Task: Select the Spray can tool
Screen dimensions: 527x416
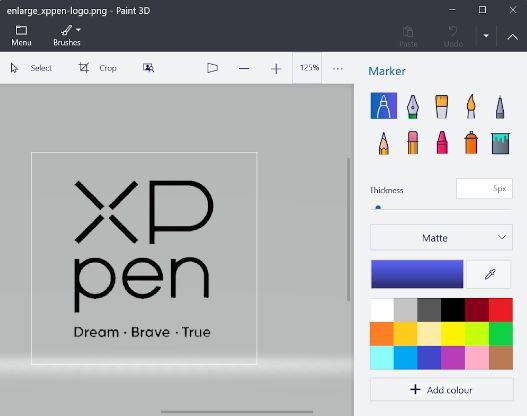Action: click(x=471, y=142)
